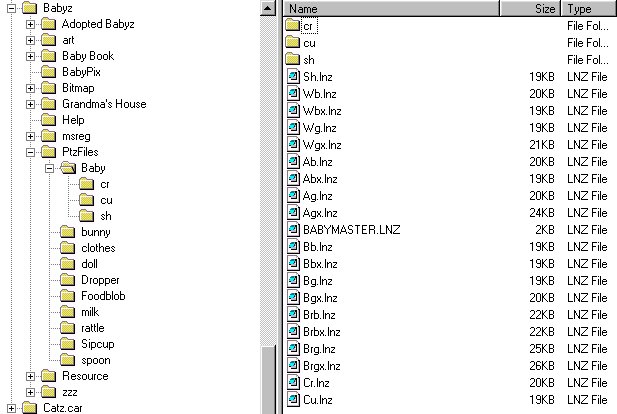The image size is (617, 414).
Task: Sort files by Name column header
Action: [390, 8]
